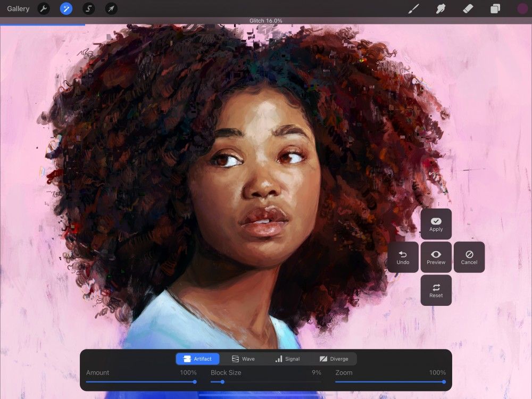Viewport: 532px width, 399px height.
Task: Adjust the Block Size slider
Action: (222, 381)
